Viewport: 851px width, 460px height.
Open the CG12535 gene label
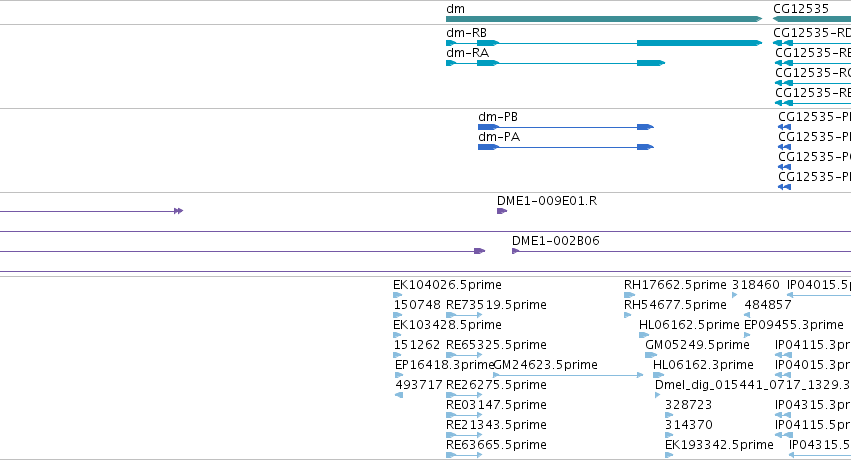coord(801,9)
